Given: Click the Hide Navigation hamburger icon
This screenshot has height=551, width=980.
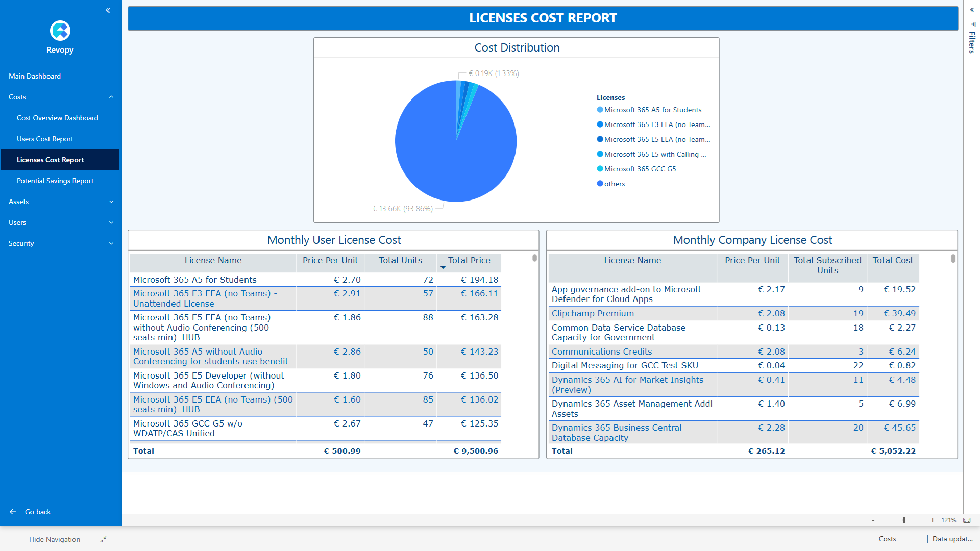Looking at the screenshot, I should pos(19,539).
